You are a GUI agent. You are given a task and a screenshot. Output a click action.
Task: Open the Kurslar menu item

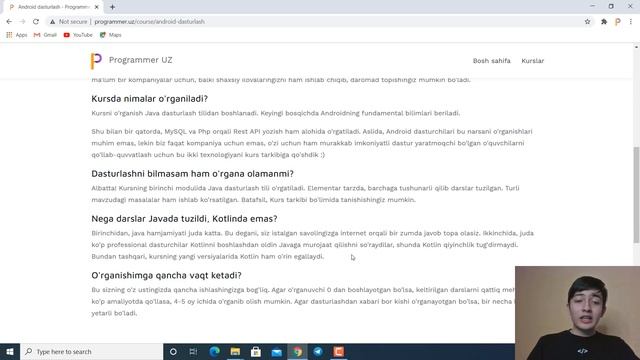(x=533, y=61)
